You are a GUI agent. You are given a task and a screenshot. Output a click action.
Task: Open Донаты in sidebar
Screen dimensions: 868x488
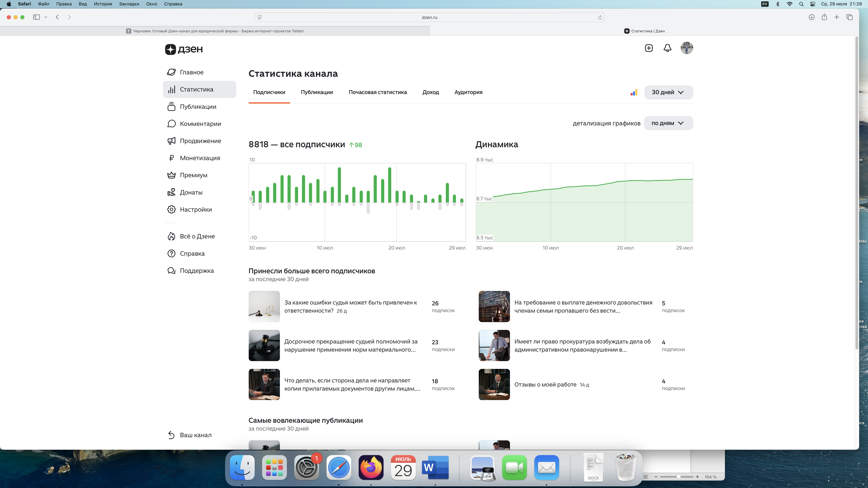click(x=200, y=192)
